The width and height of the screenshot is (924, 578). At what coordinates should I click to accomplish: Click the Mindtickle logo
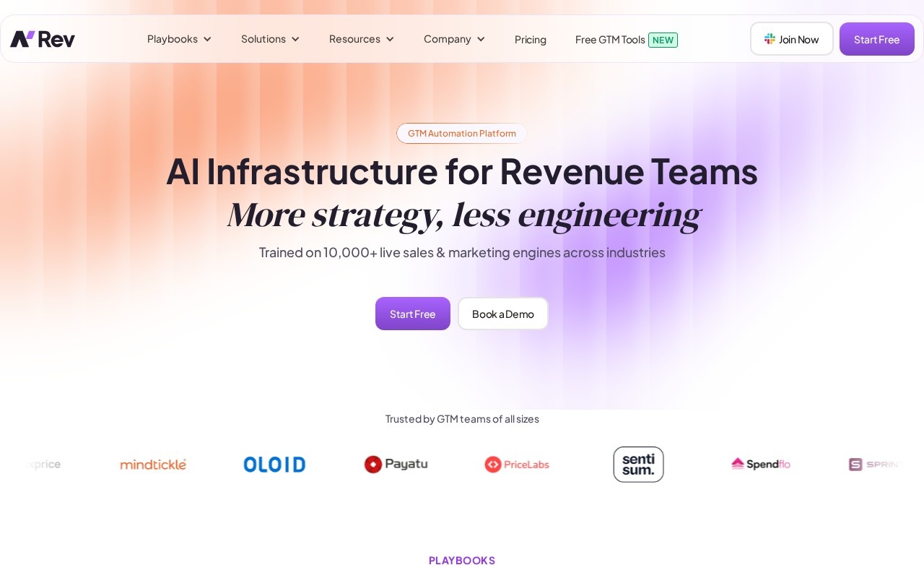coord(153,465)
